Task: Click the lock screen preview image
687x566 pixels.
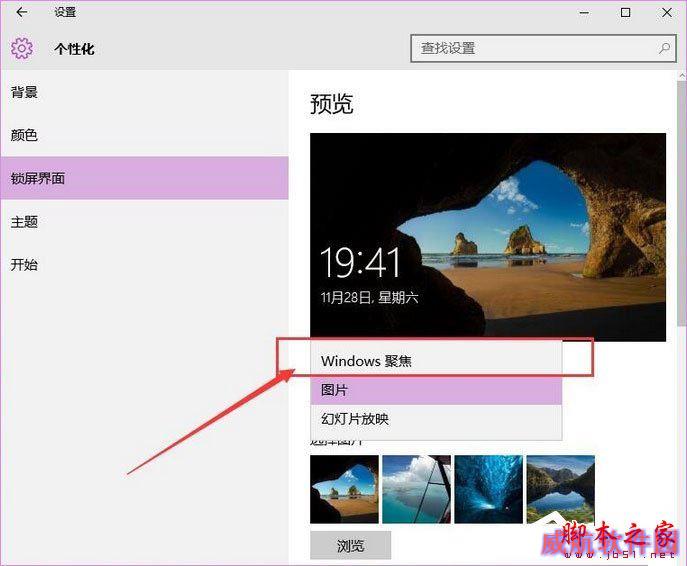Action: coord(488,237)
